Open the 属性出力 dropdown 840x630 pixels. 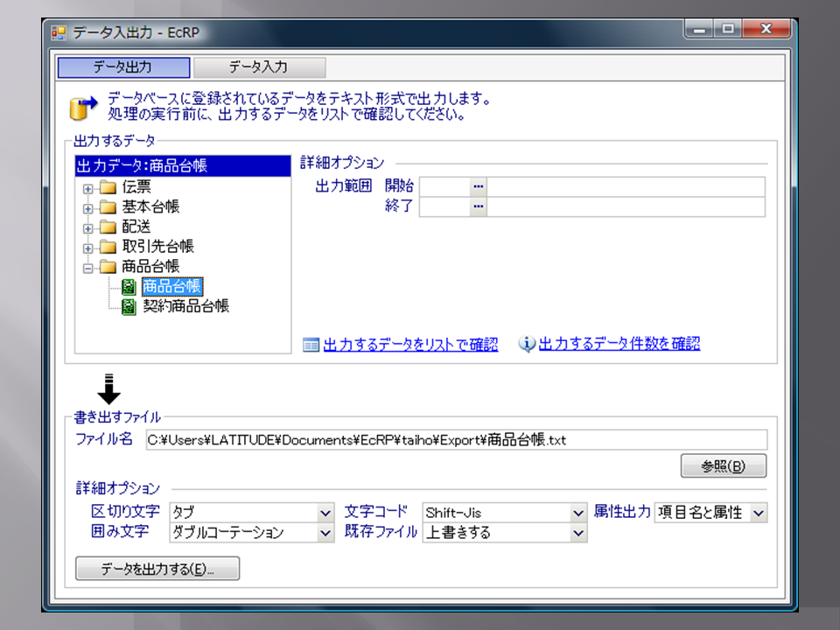[x=758, y=513]
